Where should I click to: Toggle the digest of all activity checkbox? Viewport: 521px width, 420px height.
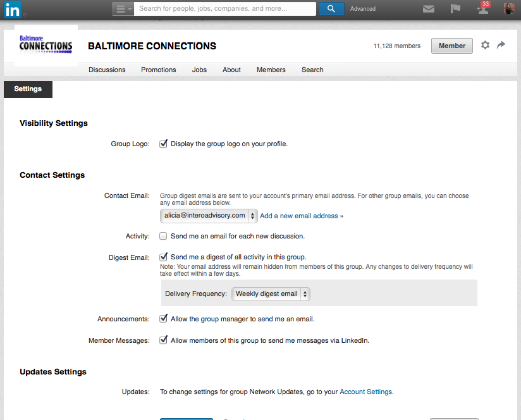(x=164, y=257)
